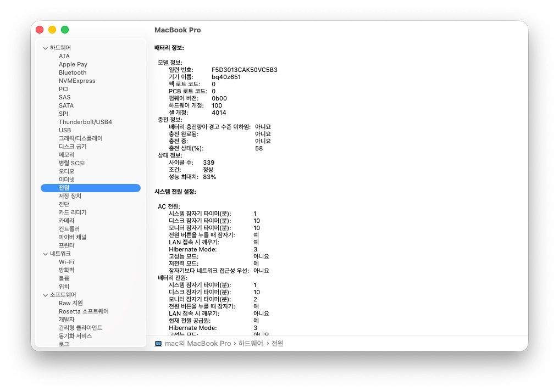Viewport: 559px width, 392px height.
Task: Select SATA in the sidebar
Action: [67, 105]
